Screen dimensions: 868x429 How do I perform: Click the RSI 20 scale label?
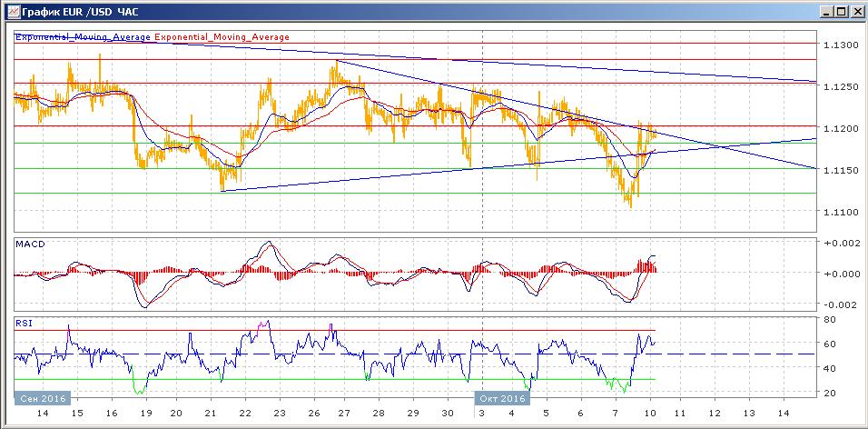[x=829, y=393]
